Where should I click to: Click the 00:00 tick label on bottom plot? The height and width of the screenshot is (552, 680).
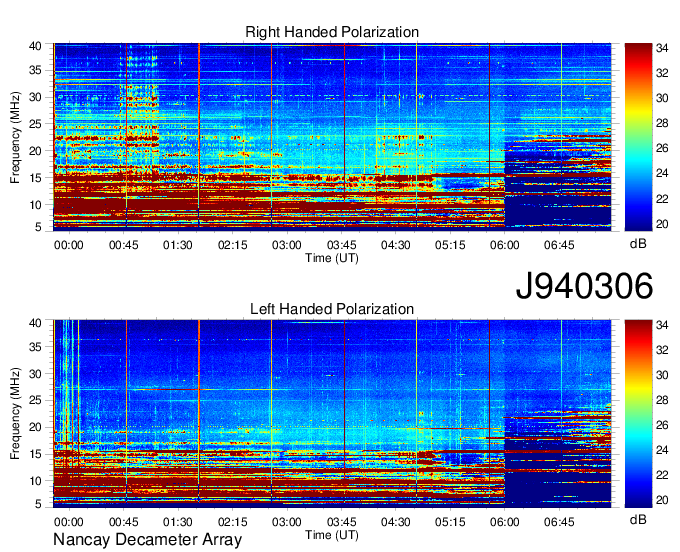tap(69, 522)
